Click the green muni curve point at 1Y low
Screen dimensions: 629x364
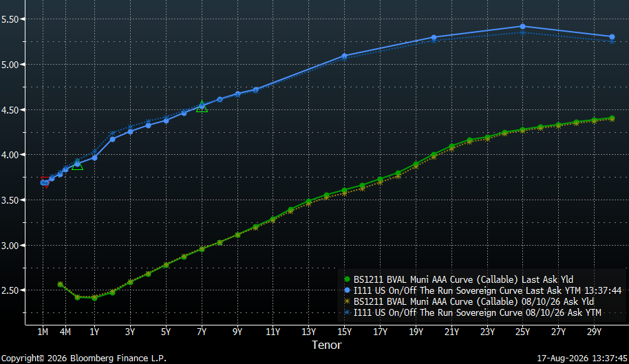pyautogui.click(x=95, y=298)
